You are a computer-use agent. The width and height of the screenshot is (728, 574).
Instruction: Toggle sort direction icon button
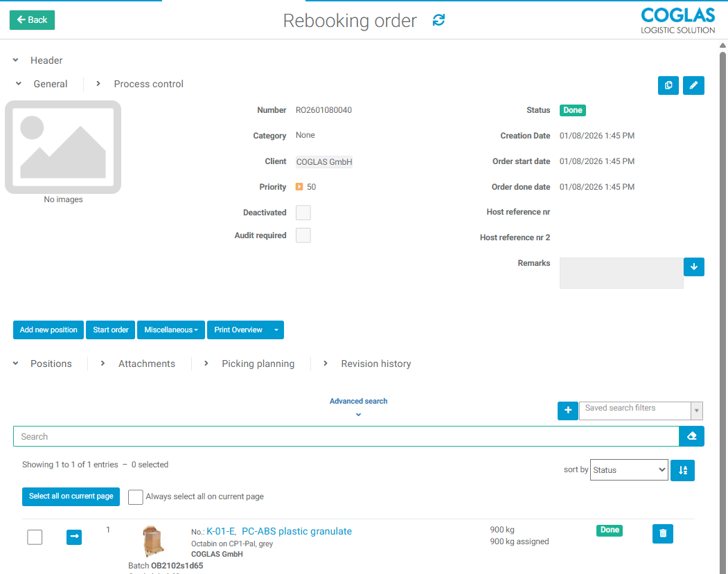click(x=683, y=470)
